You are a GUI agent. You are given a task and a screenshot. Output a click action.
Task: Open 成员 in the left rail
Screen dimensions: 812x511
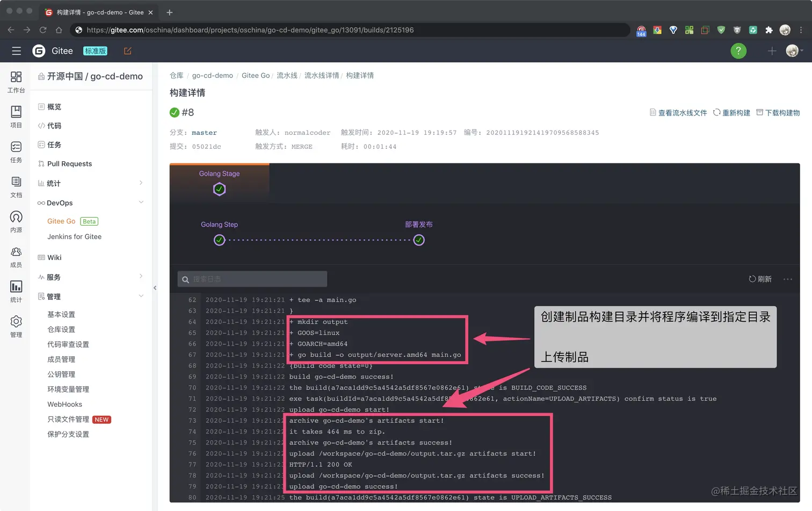pos(16,256)
